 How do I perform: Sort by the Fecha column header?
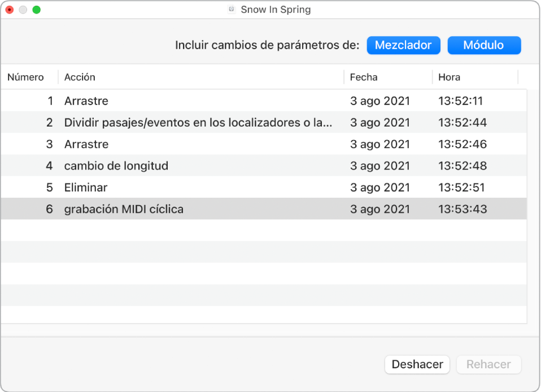pos(364,77)
